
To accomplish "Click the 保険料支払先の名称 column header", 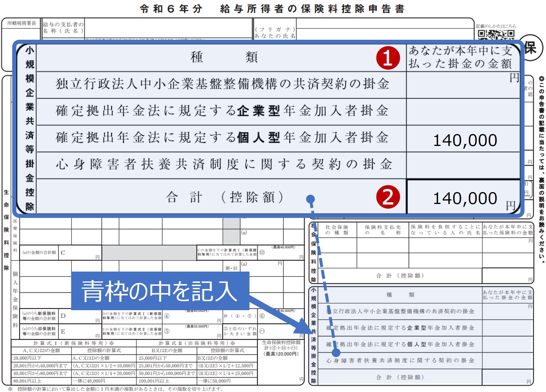I will [383, 230].
